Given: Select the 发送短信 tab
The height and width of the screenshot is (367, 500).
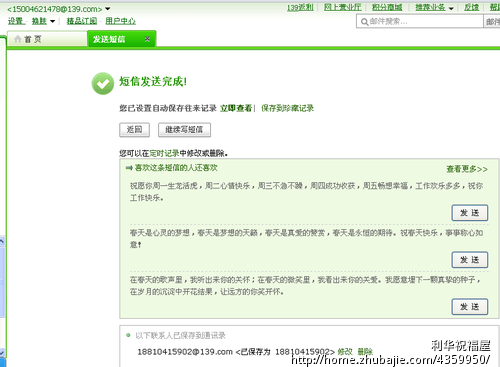Looking at the screenshot, I should click(122, 39).
